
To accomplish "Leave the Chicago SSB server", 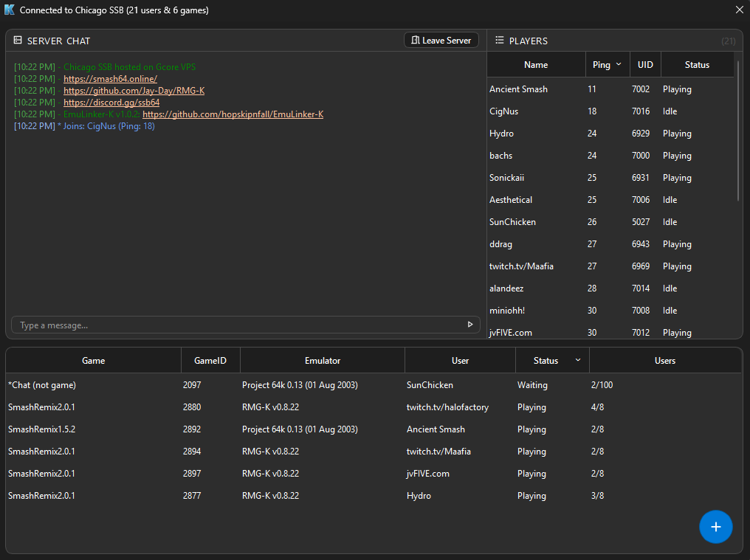I will point(441,40).
